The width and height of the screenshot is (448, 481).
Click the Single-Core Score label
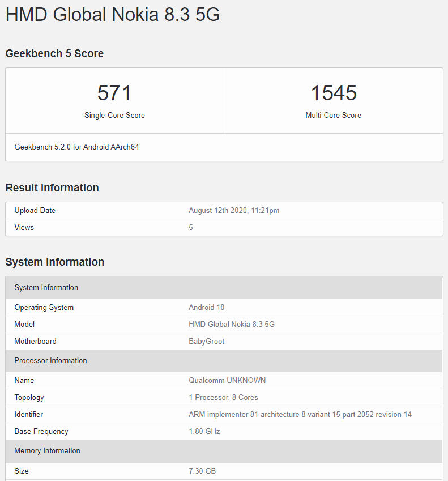click(x=114, y=116)
